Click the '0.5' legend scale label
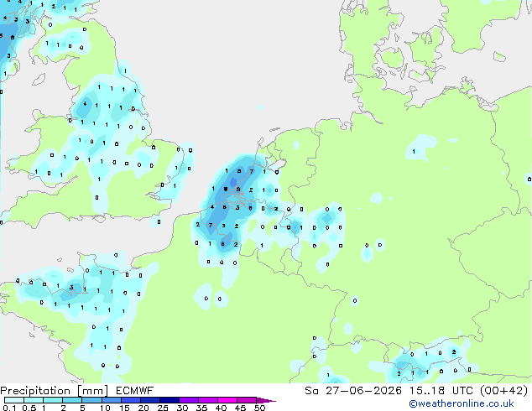Image resolution: width=532 pixels, height=411 pixels. (29, 408)
